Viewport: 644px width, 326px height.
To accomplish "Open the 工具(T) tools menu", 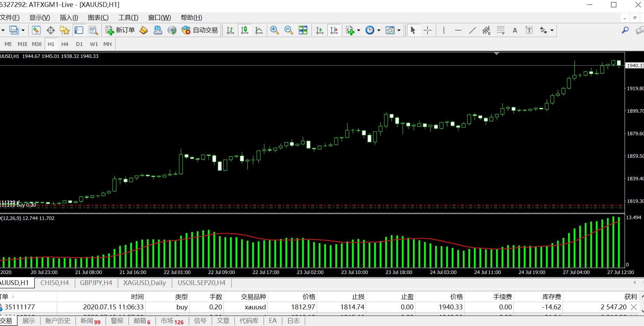I will tap(129, 18).
